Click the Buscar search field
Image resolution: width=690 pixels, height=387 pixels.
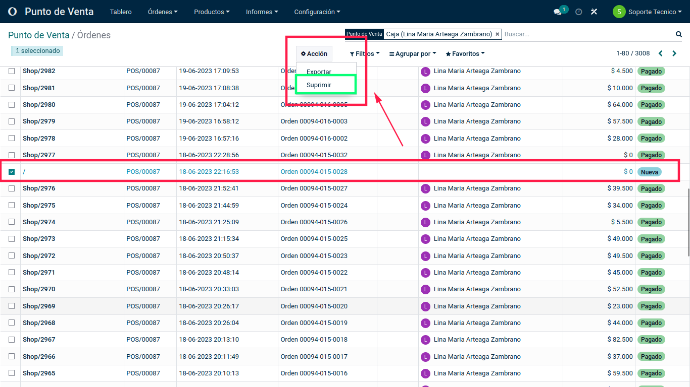[587, 34]
